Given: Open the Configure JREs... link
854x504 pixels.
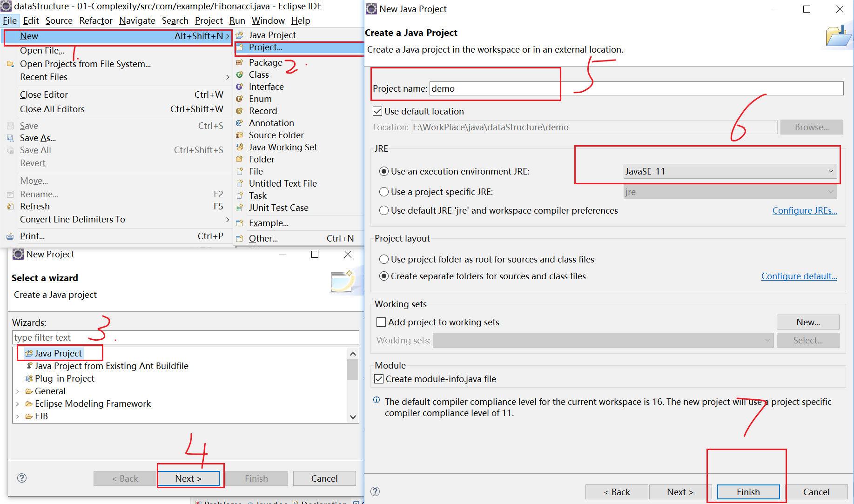Looking at the screenshot, I should pyautogui.click(x=804, y=210).
